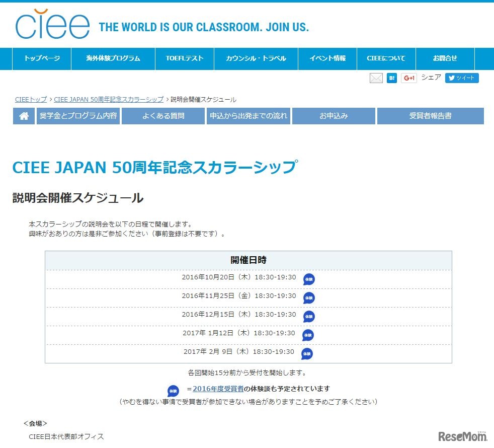Click the Hatena Bookmark B! icon
494x448 pixels.
click(391, 78)
